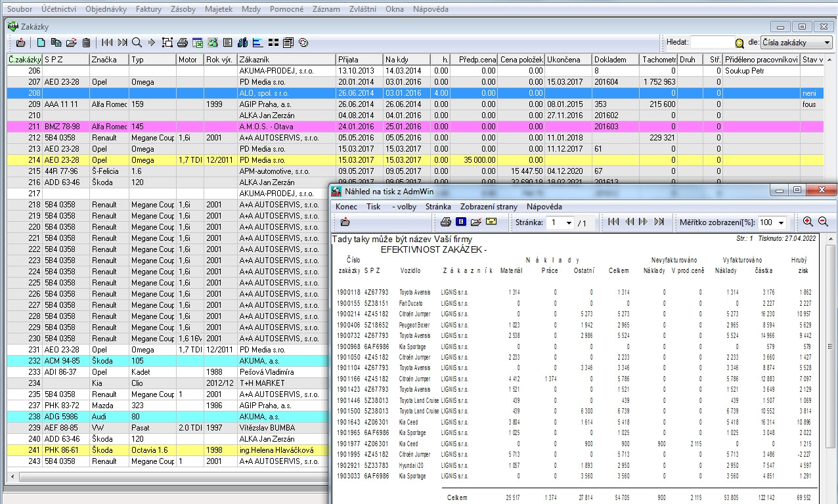The image size is (838, 504).
Task: Click 'Soukup Petr' in assigned worker column
Action: [x=745, y=71]
